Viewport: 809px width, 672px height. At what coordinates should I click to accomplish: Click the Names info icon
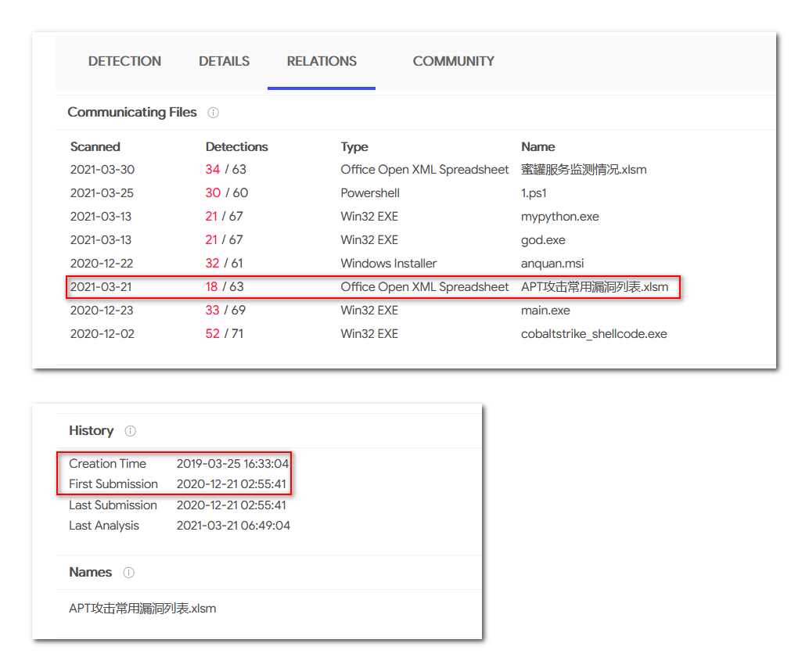click(x=129, y=573)
